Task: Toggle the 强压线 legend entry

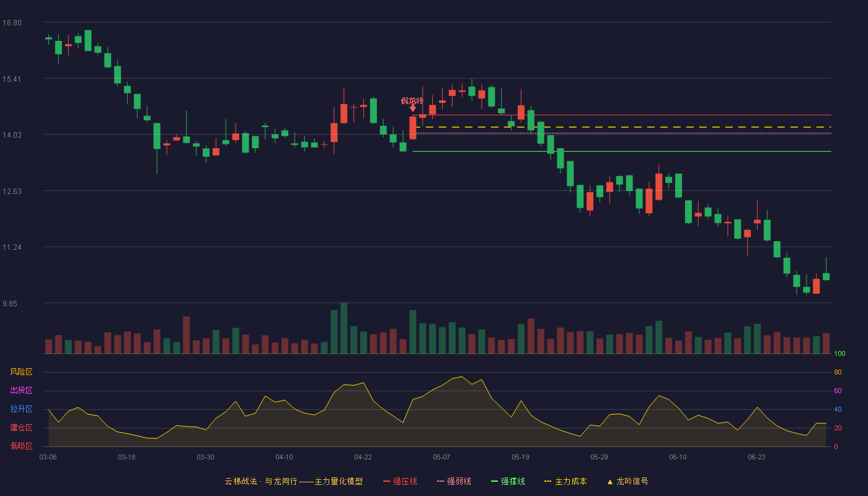Action: pyautogui.click(x=400, y=481)
